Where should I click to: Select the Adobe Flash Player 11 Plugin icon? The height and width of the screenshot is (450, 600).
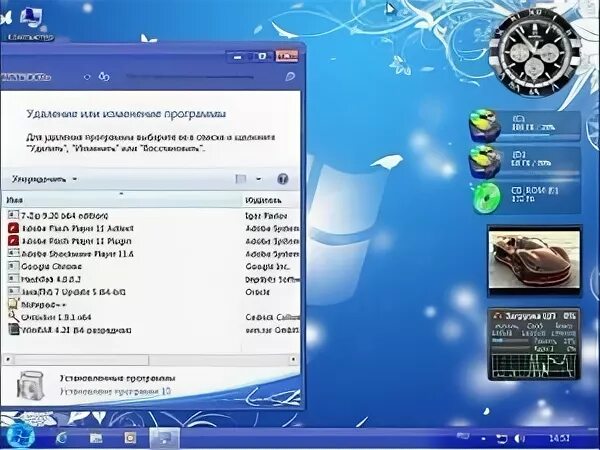click(13, 241)
